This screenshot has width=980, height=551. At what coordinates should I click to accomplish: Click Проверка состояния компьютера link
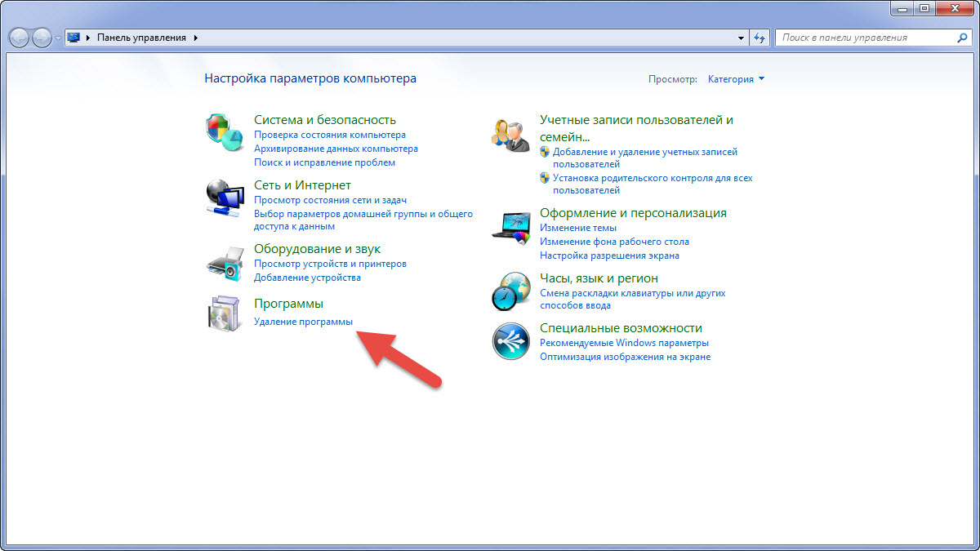pyautogui.click(x=330, y=135)
